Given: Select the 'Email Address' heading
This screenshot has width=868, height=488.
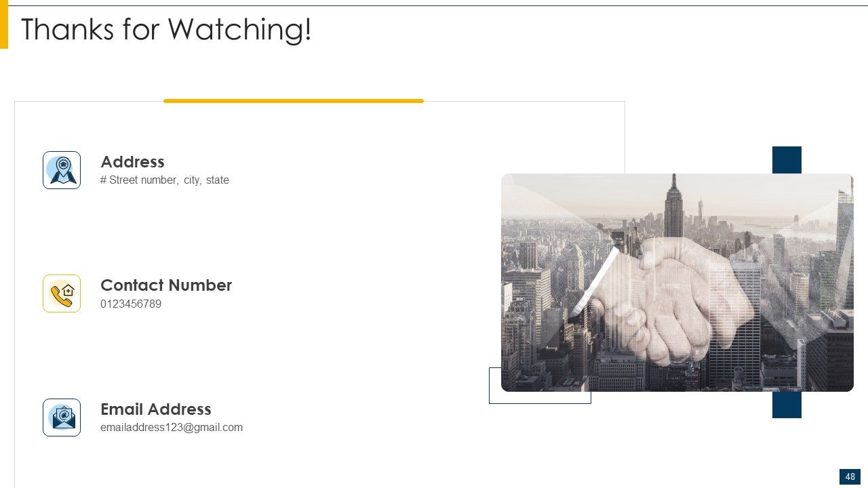Looking at the screenshot, I should pyautogui.click(x=156, y=409).
